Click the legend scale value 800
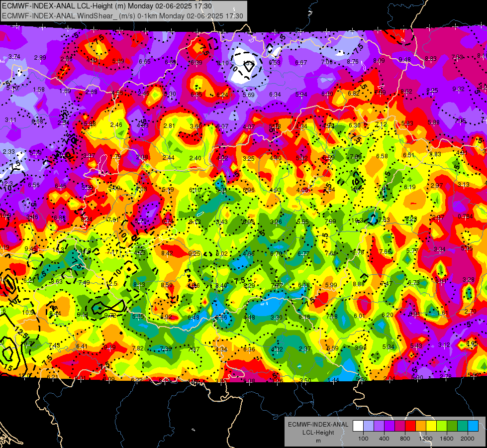This screenshot has width=487, height=448. pyautogui.click(x=405, y=439)
